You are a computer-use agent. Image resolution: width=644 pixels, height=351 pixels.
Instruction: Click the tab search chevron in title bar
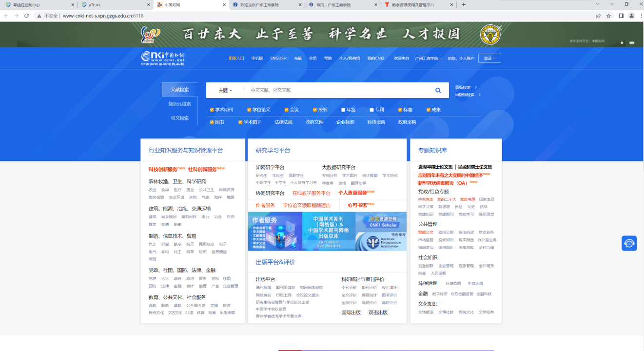[x=598, y=4]
